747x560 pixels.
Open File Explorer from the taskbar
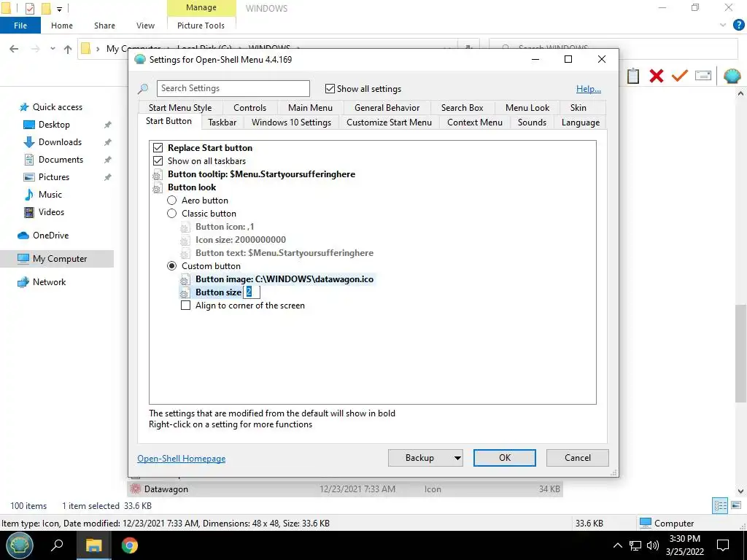pyautogui.click(x=94, y=545)
